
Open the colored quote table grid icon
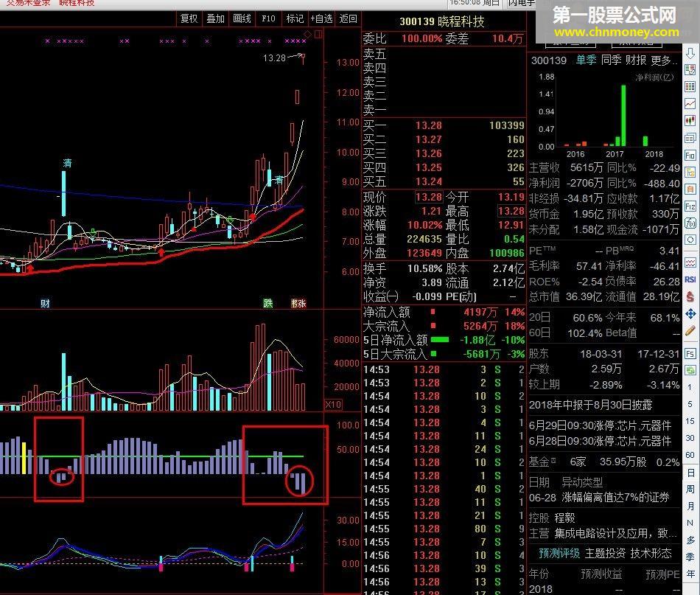(690, 87)
